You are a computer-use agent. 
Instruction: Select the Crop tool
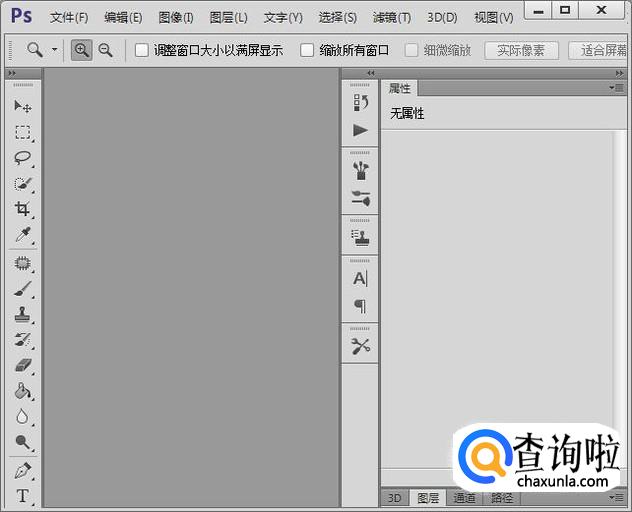click(23, 209)
